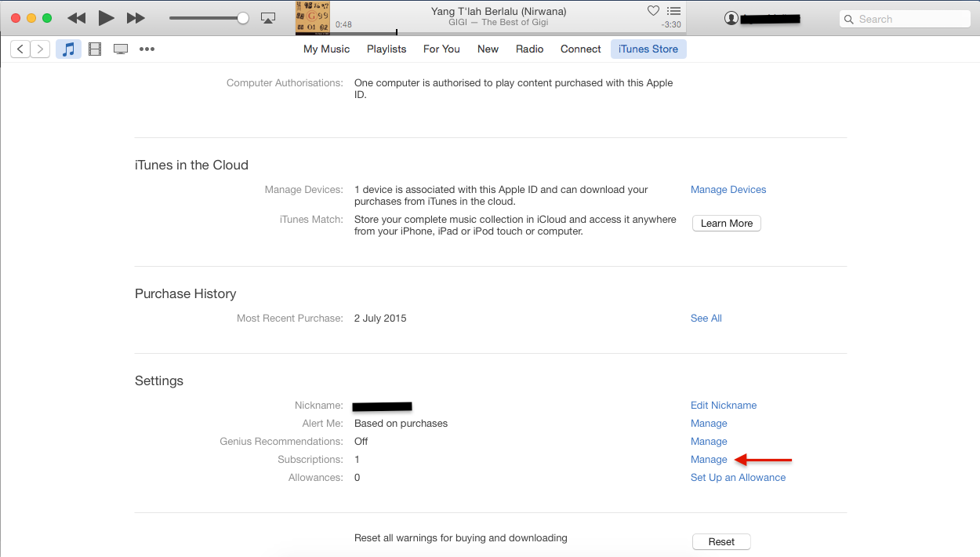This screenshot has width=980, height=557.
Task: Click the Edit Nickname link
Action: (724, 406)
